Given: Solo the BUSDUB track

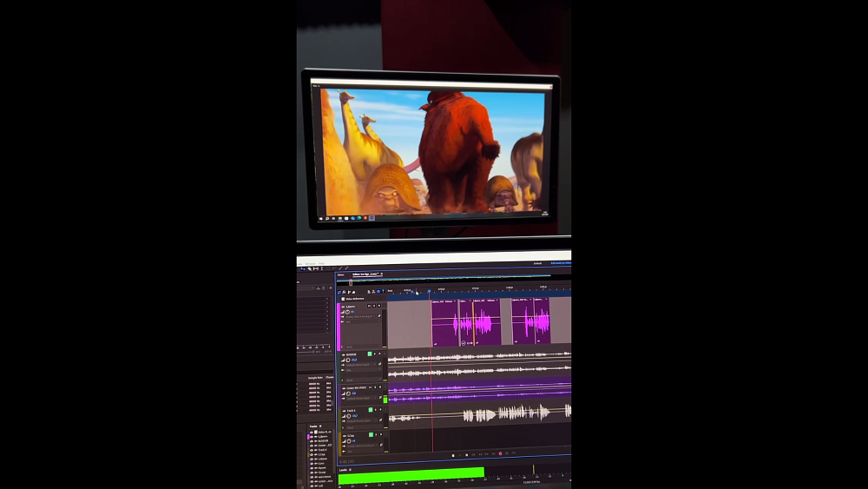Looking at the screenshot, I should coord(375,354).
